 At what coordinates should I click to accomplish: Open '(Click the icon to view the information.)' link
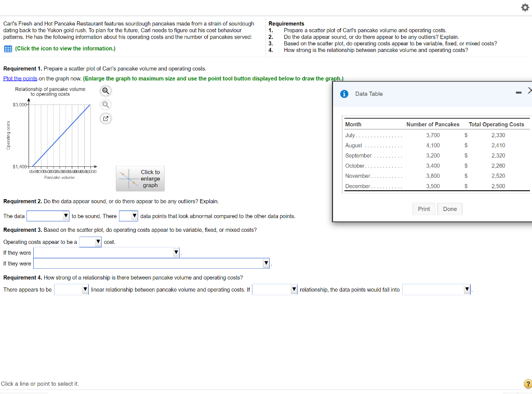click(x=65, y=48)
